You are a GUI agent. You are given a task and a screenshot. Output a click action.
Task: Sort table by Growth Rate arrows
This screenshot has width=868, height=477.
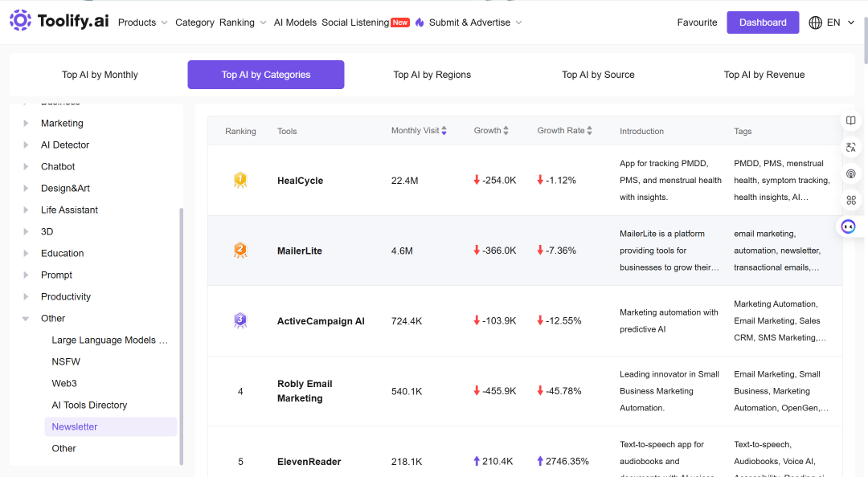coord(590,131)
